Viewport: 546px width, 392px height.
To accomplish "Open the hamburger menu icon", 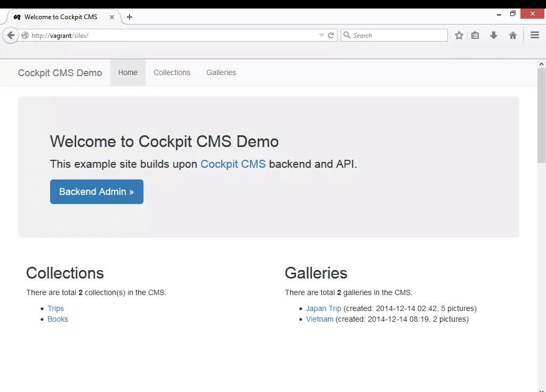I will click(x=534, y=36).
